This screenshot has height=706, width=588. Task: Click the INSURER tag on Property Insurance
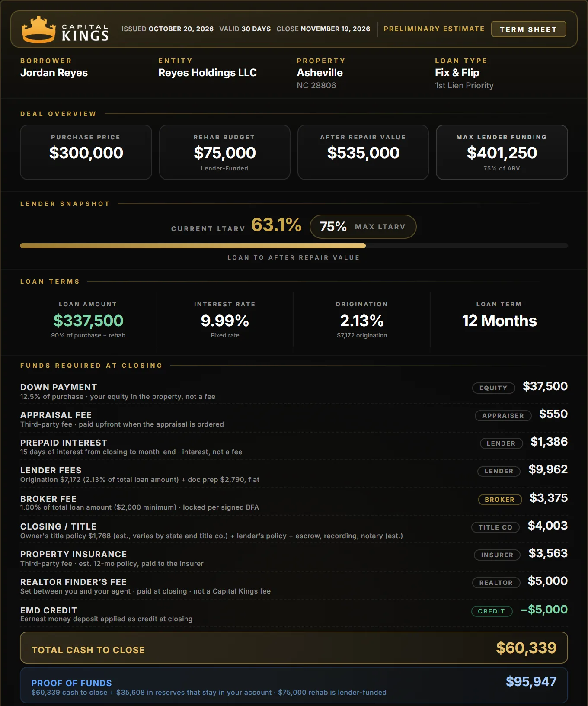tap(497, 555)
